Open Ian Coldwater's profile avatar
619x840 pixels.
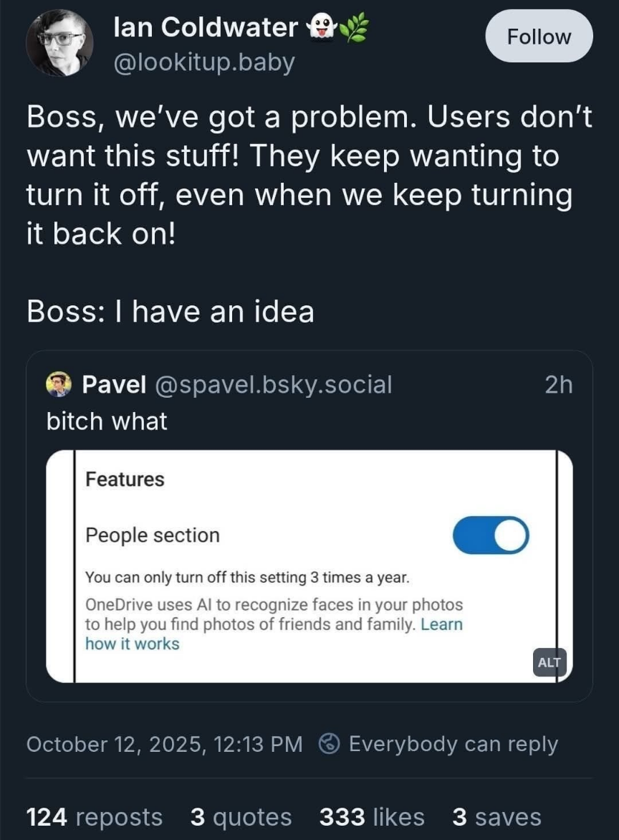tap(59, 44)
